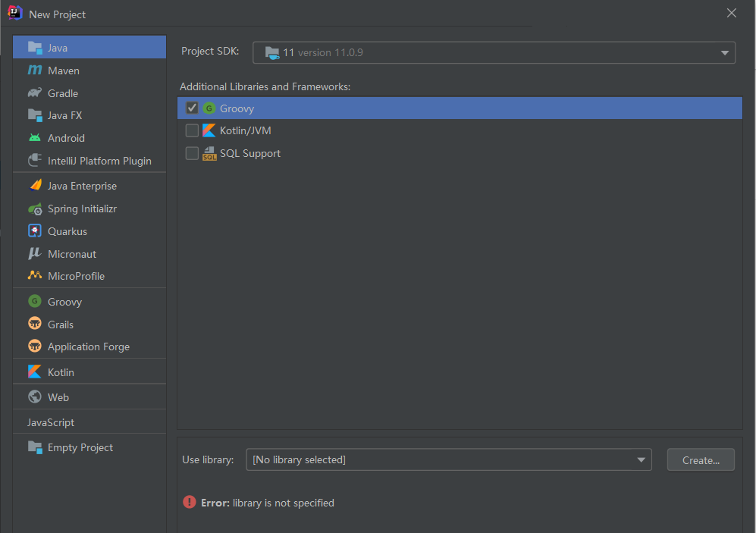Click the Empty Project folder icon
The height and width of the screenshot is (533, 756).
pyautogui.click(x=35, y=447)
